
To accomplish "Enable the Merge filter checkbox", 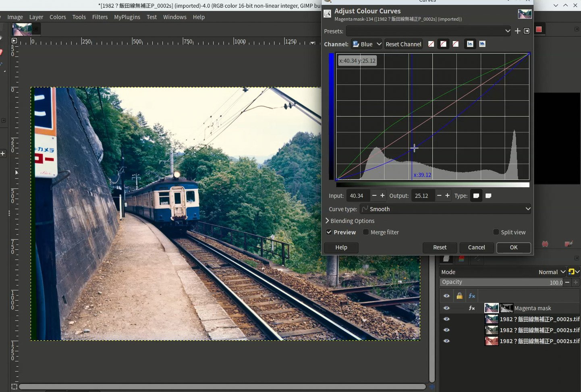I will tap(366, 232).
